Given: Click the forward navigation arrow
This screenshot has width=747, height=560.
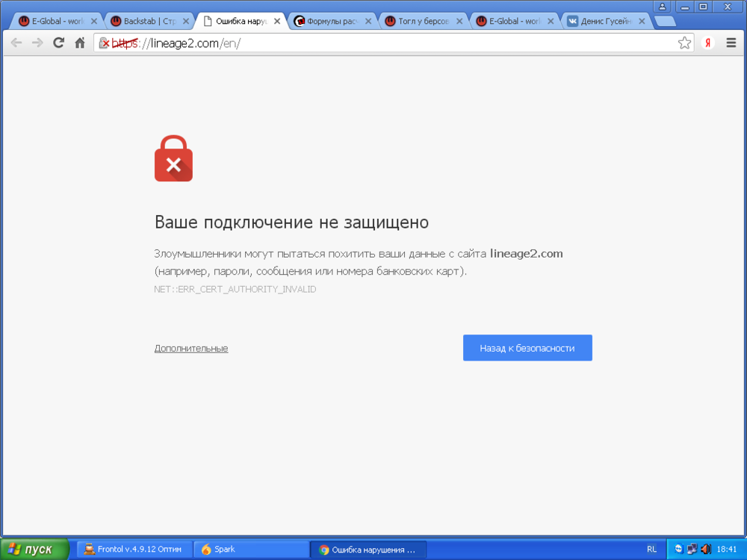Looking at the screenshot, I should [37, 43].
